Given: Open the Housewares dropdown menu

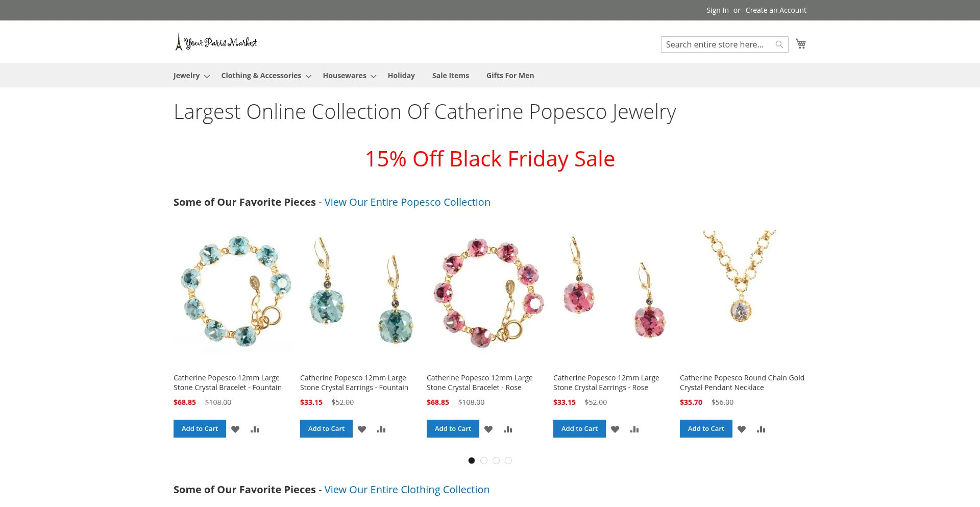Looking at the screenshot, I should (349, 76).
